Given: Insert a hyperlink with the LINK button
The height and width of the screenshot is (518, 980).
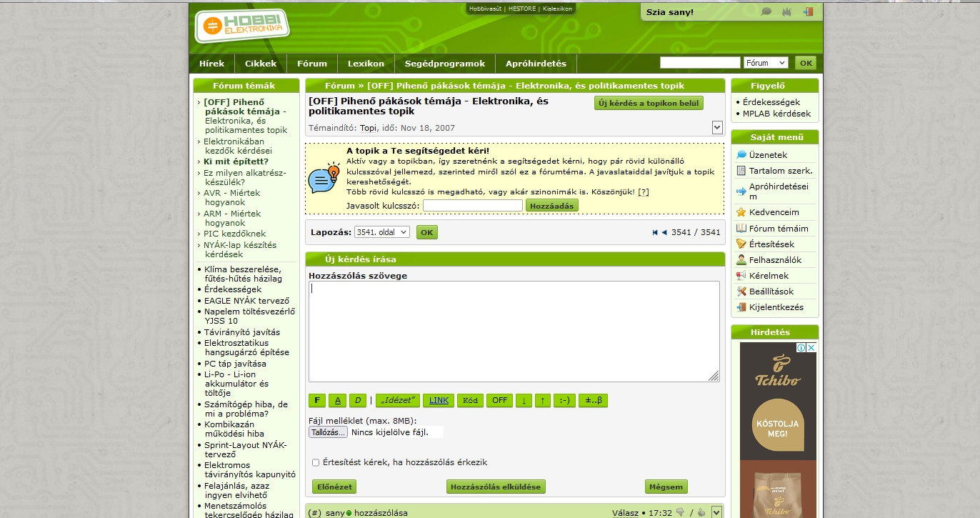Looking at the screenshot, I should (439, 400).
